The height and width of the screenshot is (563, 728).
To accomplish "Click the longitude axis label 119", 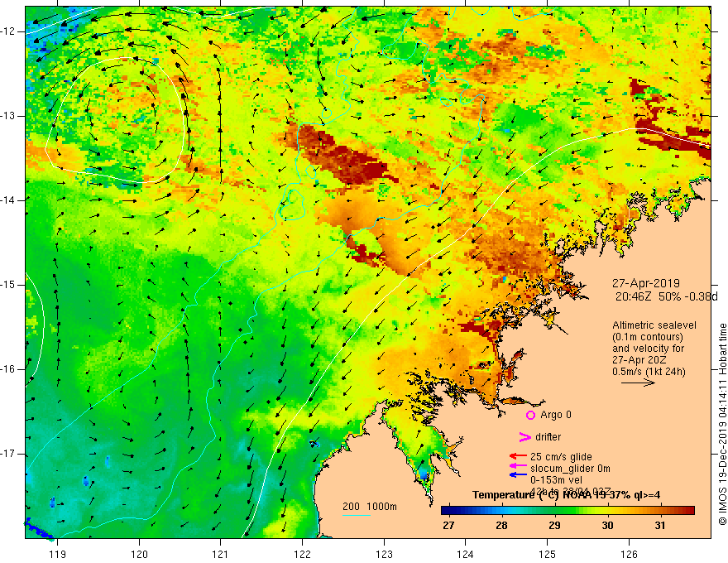I will pos(58,554).
